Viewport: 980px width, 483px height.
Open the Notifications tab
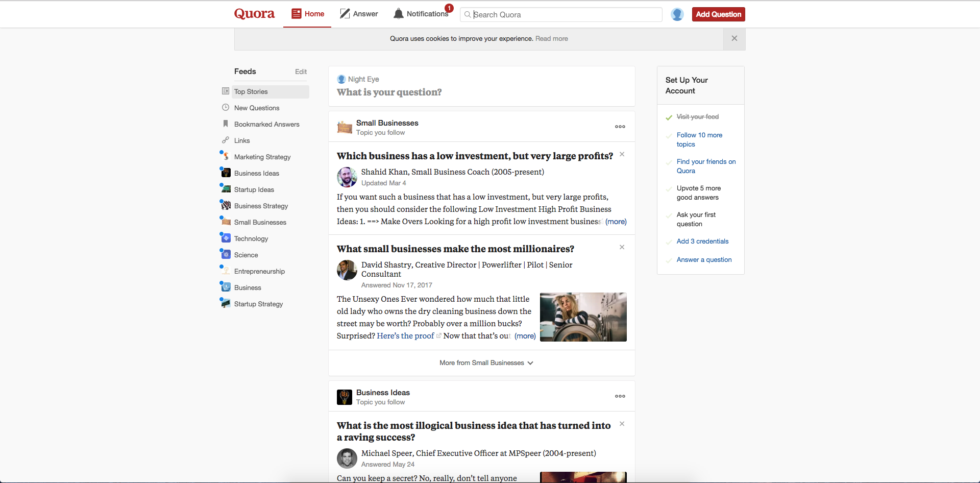coord(421,14)
